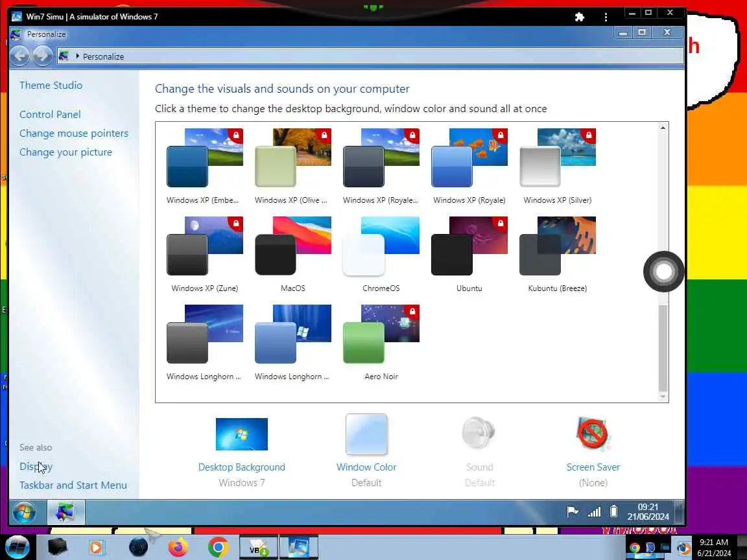The width and height of the screenshot is (747, 560).
Task: Open Firefox from the host taskbar
Action: tap(178, 548)
